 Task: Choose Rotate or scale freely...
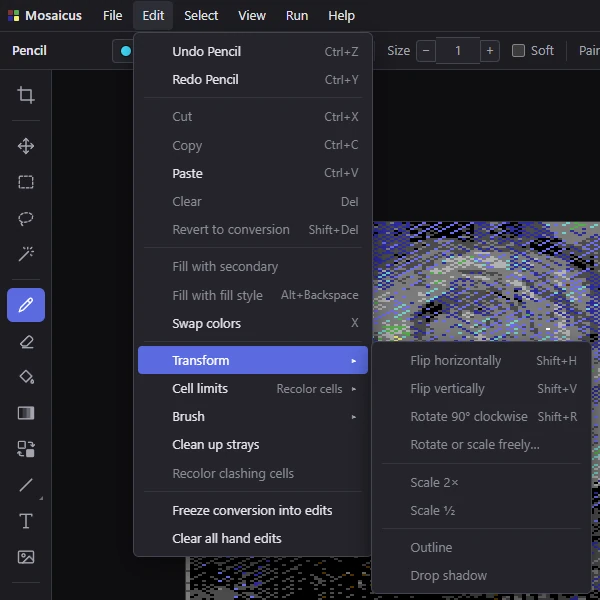481,445
